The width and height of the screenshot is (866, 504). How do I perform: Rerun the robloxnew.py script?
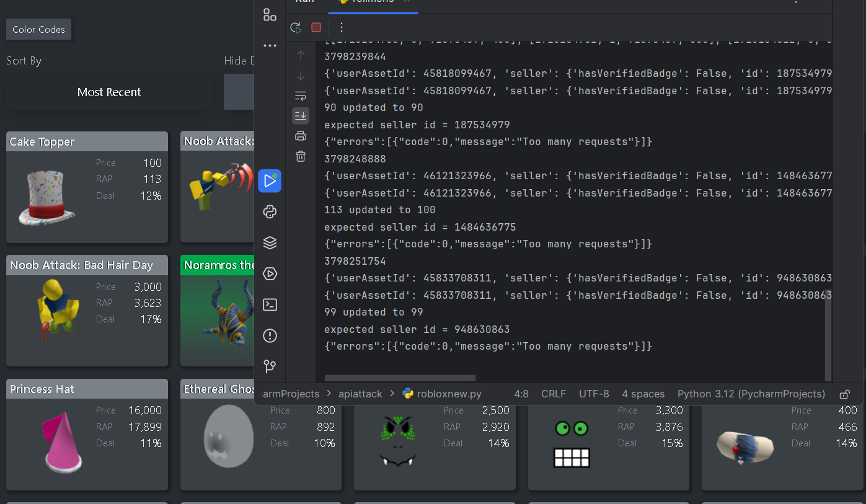(296, 27)
